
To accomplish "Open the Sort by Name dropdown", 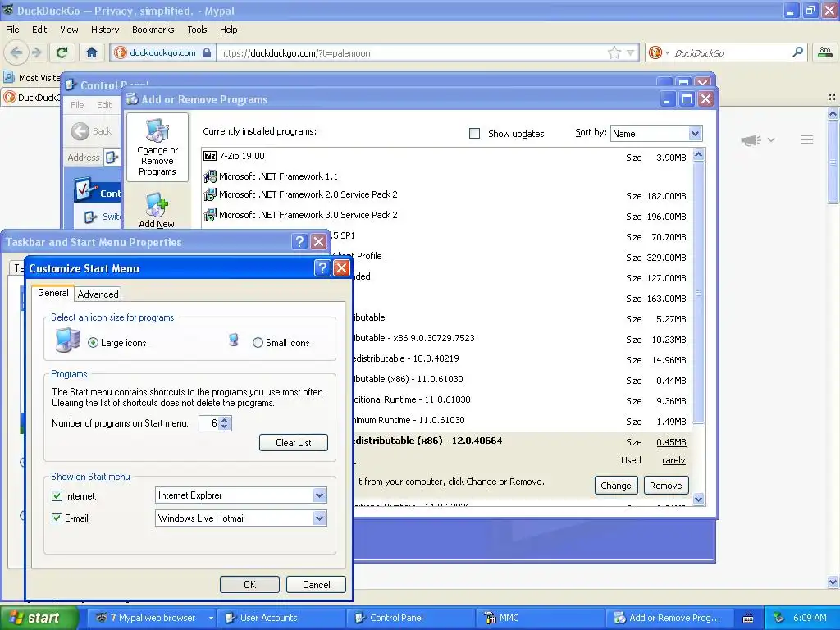I will [x=695, y=134].
